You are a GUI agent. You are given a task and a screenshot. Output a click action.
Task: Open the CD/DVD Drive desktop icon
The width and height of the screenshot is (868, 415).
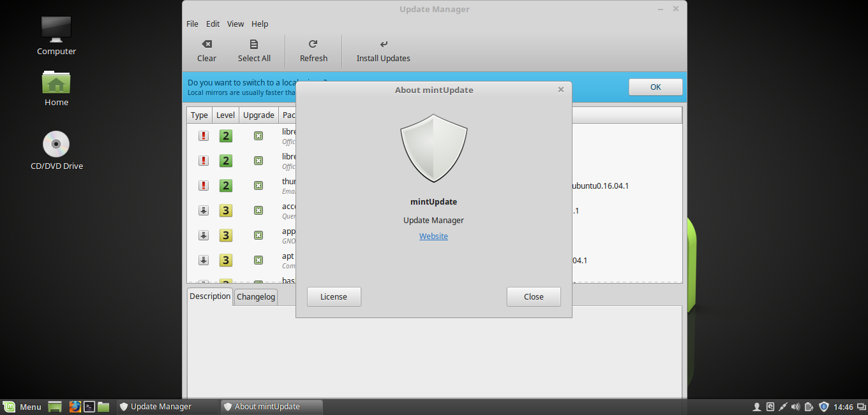click(x=56, y=150)
